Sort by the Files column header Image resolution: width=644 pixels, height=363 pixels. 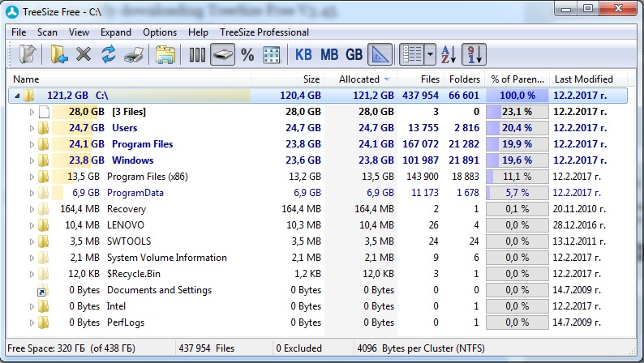[x=420, y=79]
